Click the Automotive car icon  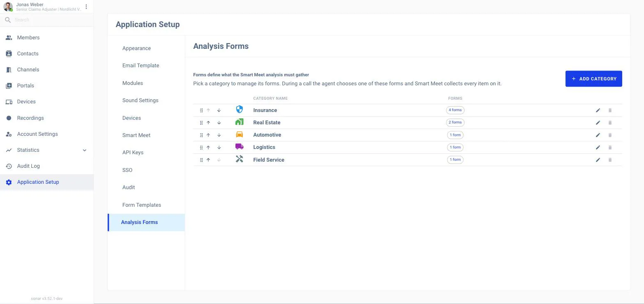tap(239, 134)
